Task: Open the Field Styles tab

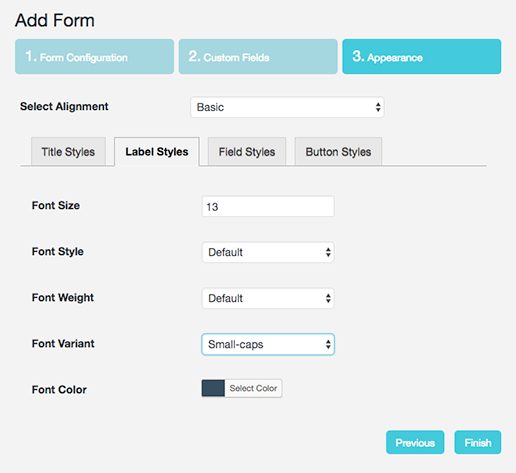Action: click(247, 152)
